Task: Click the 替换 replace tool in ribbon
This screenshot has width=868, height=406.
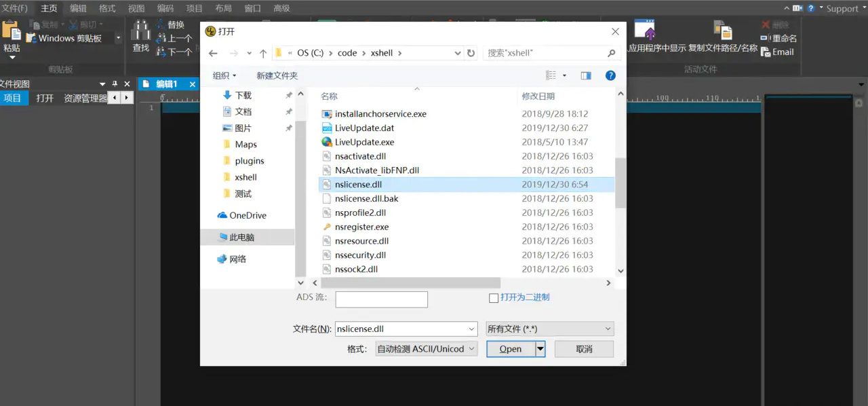Action: [170, 24]
